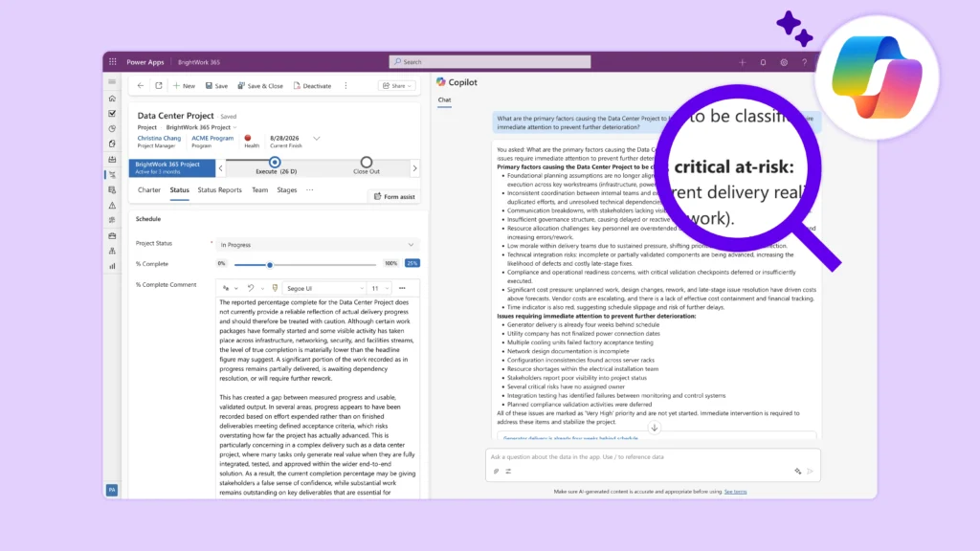Viewport: 980px width, 551px height.
Task: Click the Save button
Action: coord(217,85)
